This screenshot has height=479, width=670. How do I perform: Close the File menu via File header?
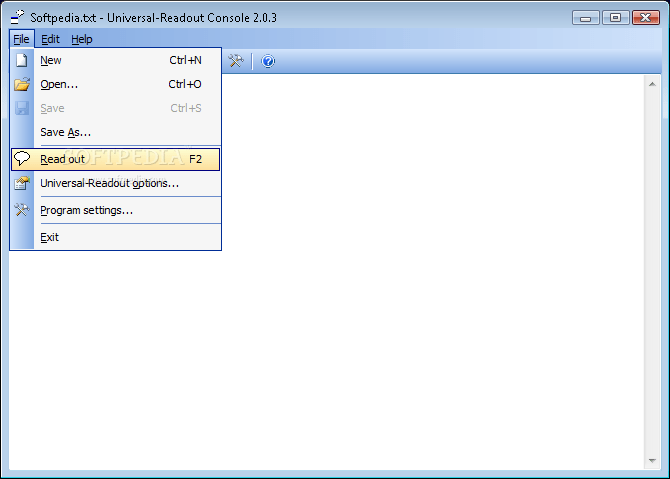(21, 39)
